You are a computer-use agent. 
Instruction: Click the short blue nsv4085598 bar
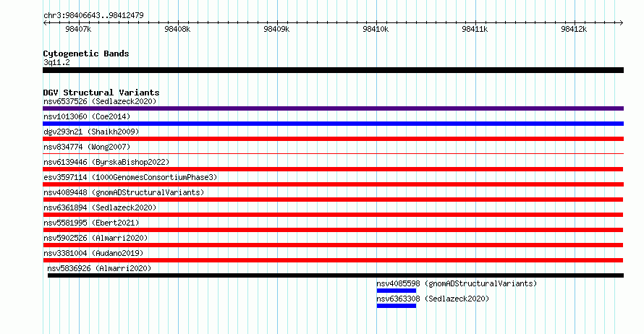[x=397, y=291]
